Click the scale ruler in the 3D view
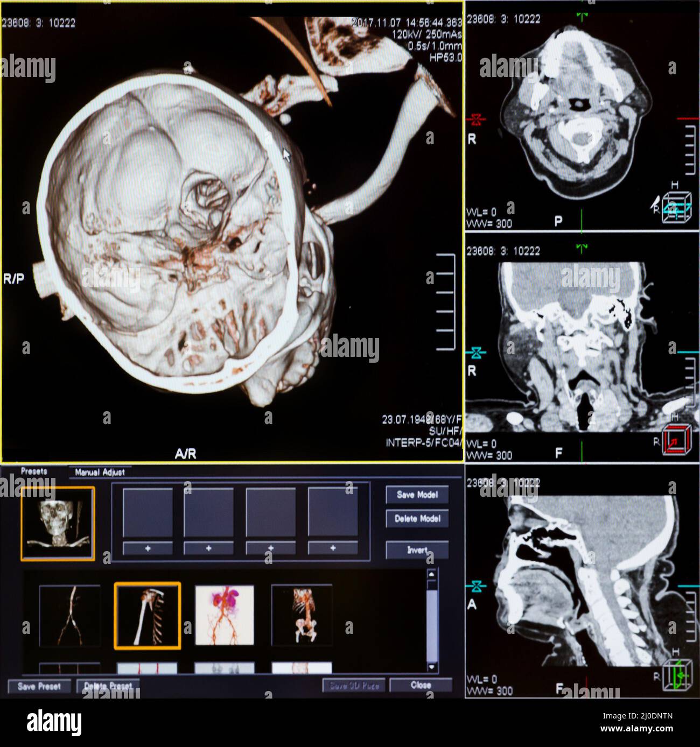 (x=445, y=302)
